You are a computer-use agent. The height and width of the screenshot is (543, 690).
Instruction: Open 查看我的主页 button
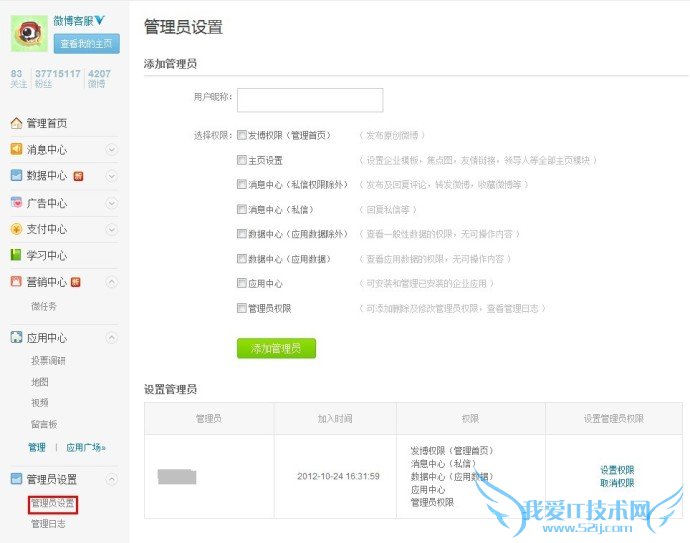pos(87,44)
